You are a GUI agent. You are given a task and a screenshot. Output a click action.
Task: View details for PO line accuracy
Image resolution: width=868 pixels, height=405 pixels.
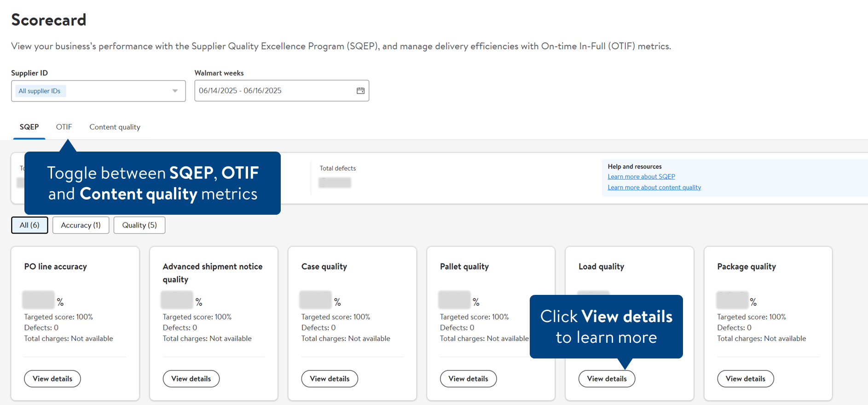(52, 379)
